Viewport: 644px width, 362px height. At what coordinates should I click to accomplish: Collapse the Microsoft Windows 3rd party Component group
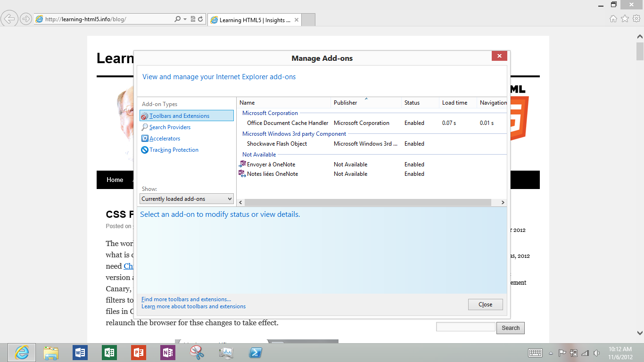294,134
